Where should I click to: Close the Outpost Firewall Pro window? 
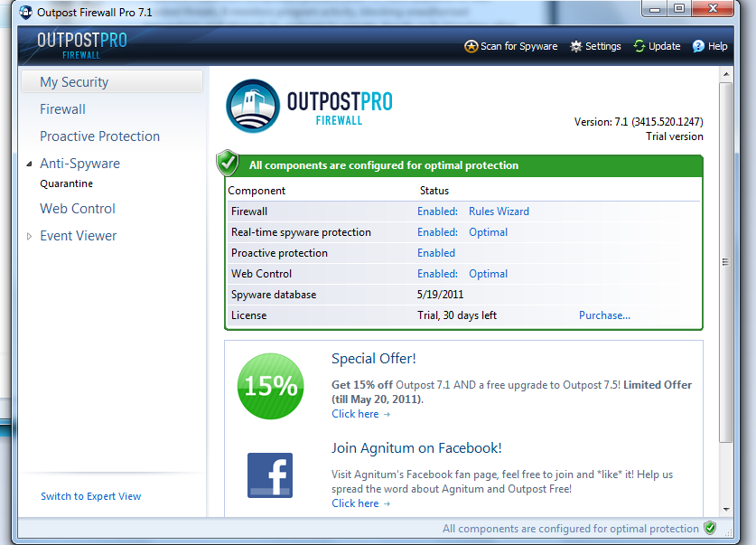pos(713,9)
